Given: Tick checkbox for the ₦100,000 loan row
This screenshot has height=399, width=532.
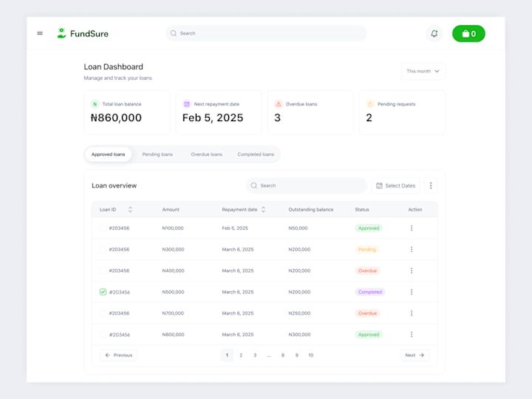Looking at the screenshot, I should pos(103,228).
